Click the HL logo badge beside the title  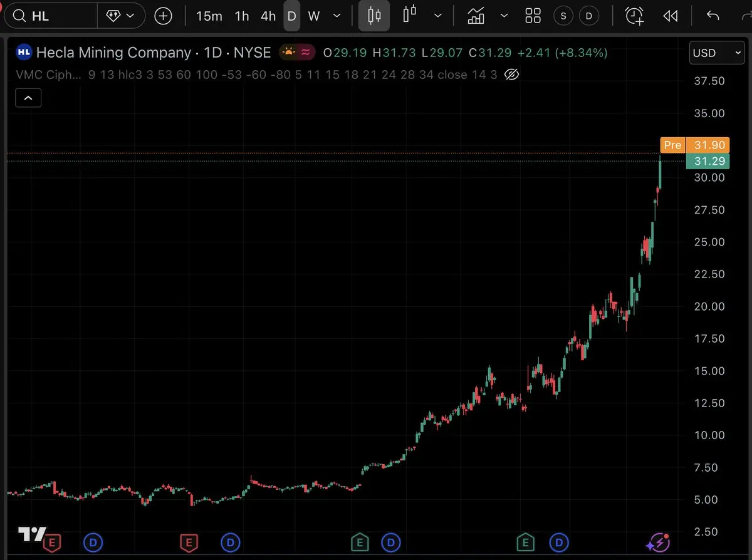click(x=24, y=53)
